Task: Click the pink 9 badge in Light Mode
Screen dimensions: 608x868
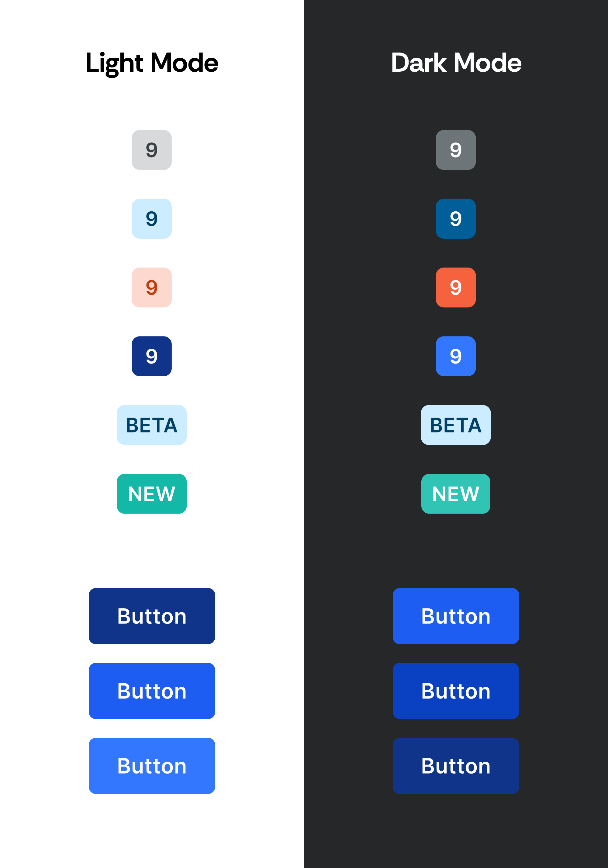Action: click(x=151, y=287)
